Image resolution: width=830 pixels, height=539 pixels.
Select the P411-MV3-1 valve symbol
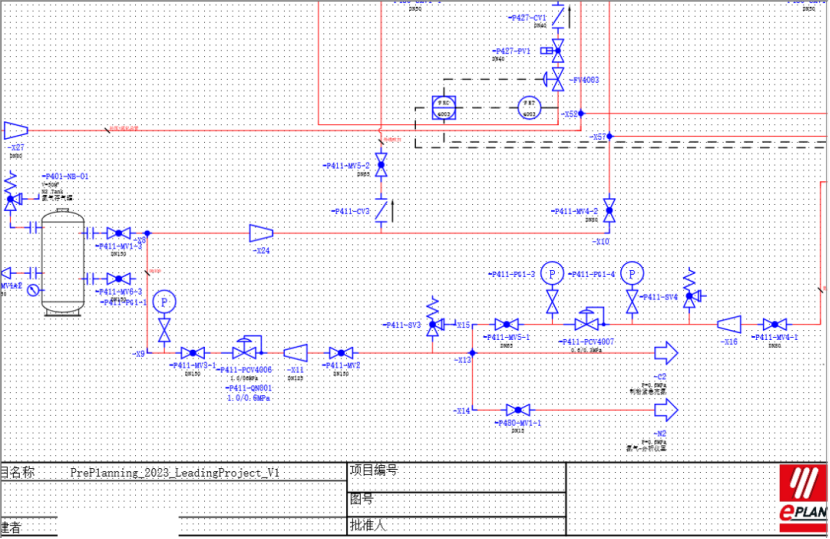coord(193,353)
